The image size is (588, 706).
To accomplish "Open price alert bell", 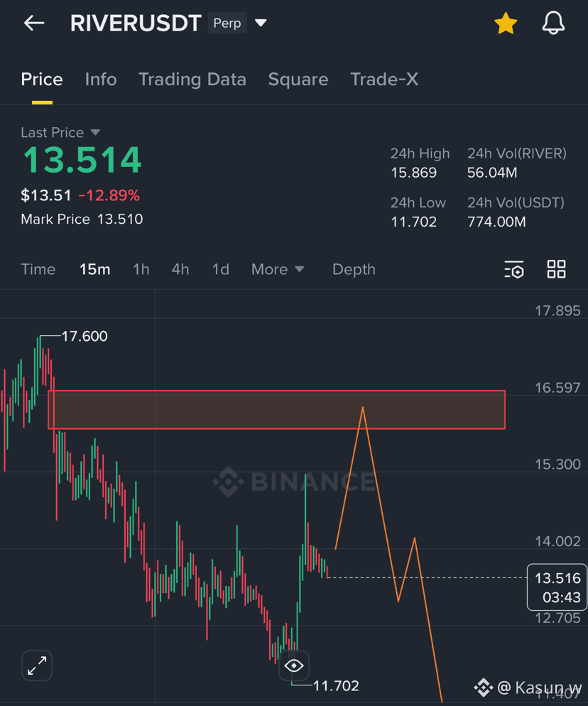I will pyautogui.click(x=553, y=23).
